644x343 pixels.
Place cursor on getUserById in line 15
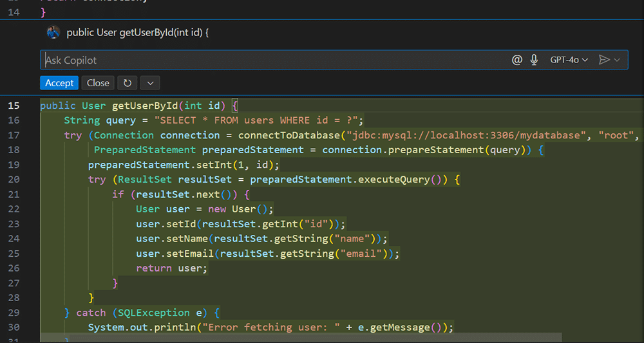[x=145, y=106]
